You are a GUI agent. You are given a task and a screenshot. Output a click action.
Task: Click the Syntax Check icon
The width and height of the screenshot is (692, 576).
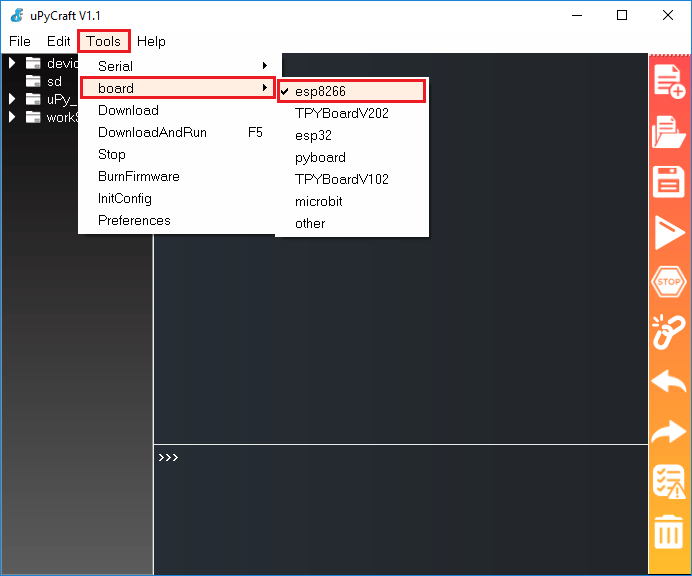[x=669, y=481]
